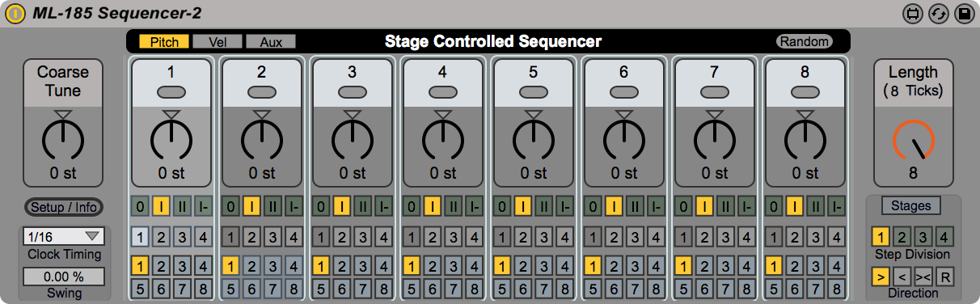This screenshot has height=304, width=980.
Task: Open the 1/16 Clock Timing dropdown
Action: pos(64,237)
